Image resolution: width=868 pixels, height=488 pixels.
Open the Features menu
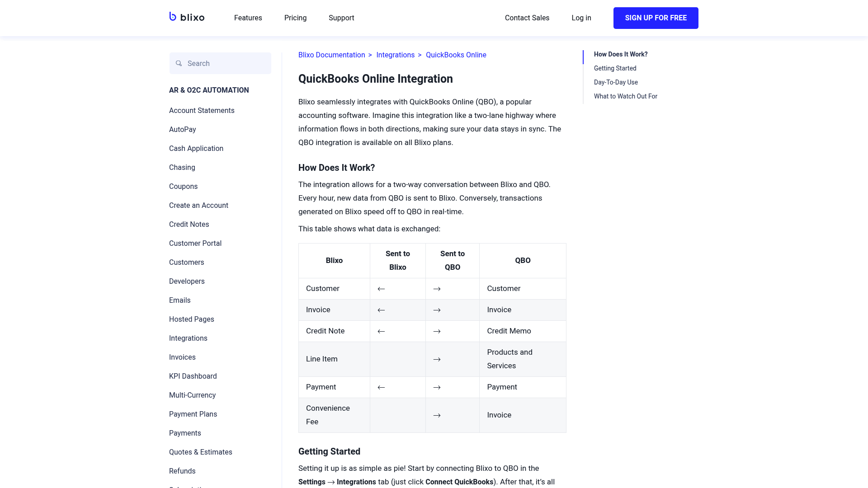(x=248, y=18)
